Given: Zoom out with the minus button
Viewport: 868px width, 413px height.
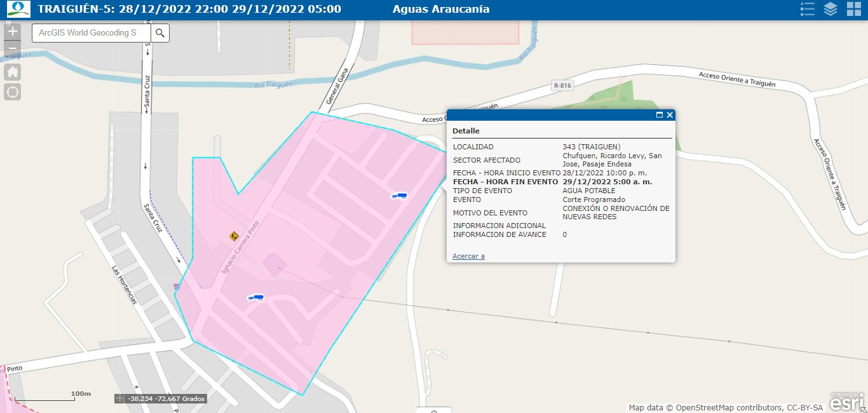Looking at the screenshot, I should (x=13, y=49).
